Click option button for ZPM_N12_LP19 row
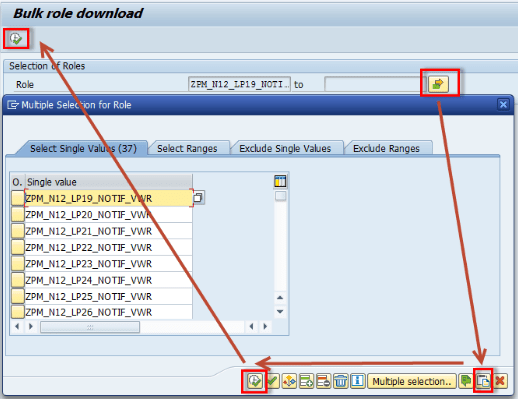The width and height of the screenshot is (518, 399). pos(18,198)
